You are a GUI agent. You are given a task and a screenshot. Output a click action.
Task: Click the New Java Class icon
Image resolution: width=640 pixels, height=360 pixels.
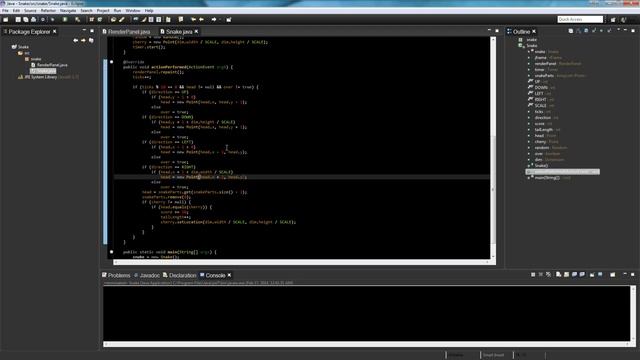[x=100, y=20]
